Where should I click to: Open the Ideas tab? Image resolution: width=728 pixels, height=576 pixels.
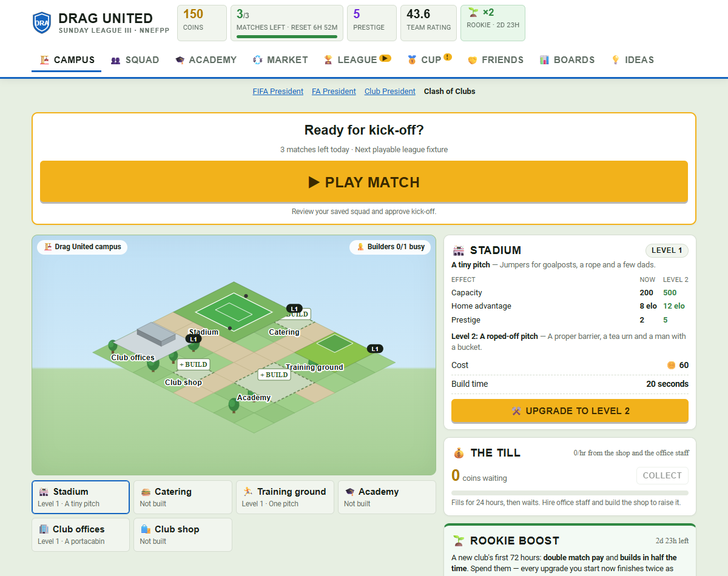coord(632,60)
